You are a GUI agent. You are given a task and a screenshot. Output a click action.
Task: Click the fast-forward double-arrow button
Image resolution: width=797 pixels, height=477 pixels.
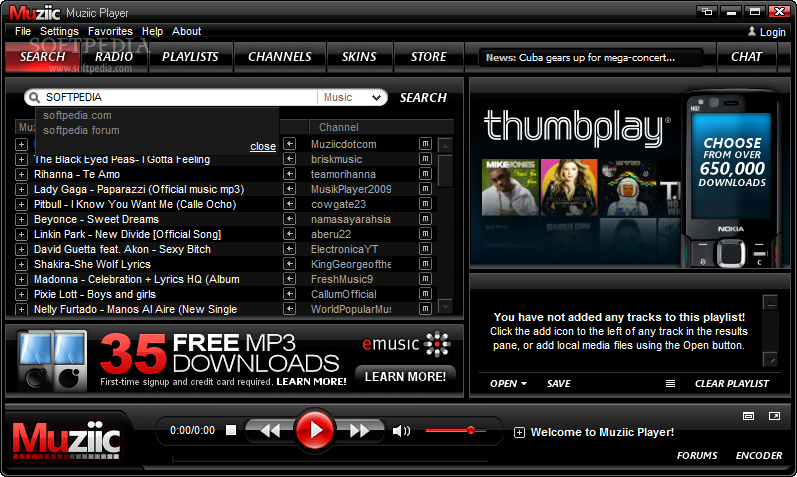359,431
